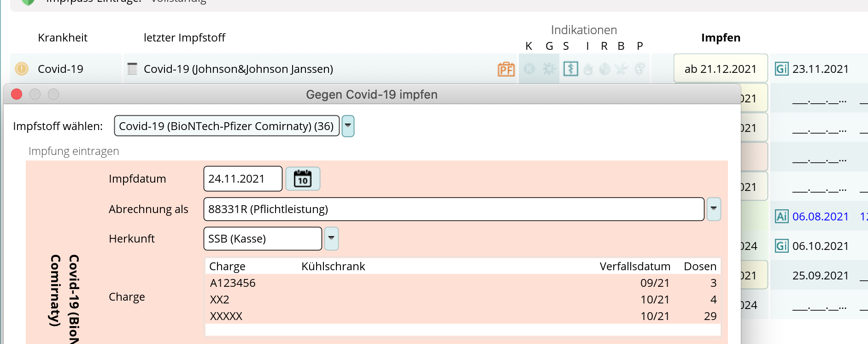Toggle the G indication gear icon
The height and width of the screenshot is (344, 868).
pos(549,69)
